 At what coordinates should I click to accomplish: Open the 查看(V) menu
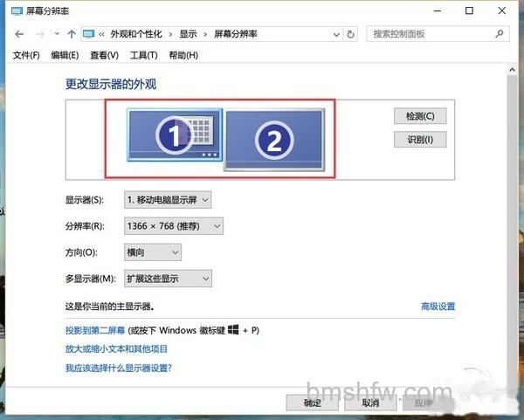coord(104,55)
